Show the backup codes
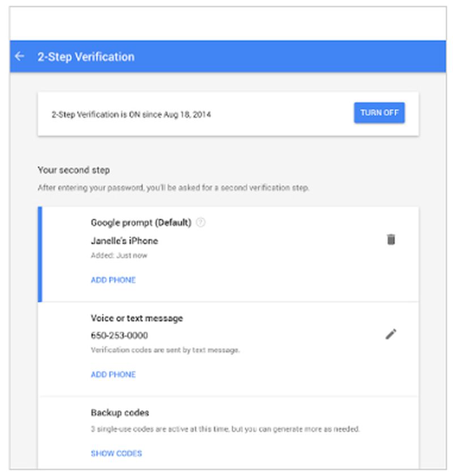 click(x=116, y=453)
